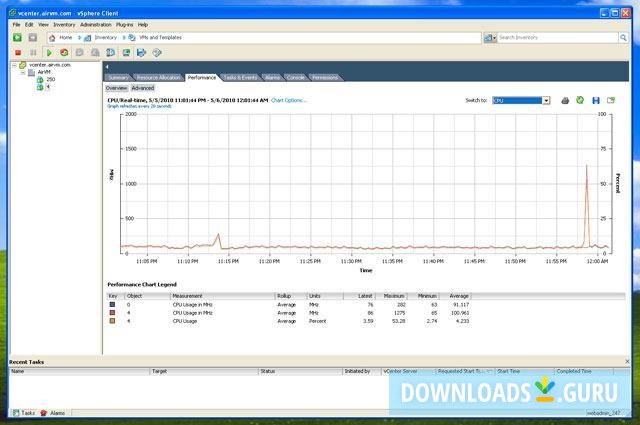Click the Overview button
Image resolution: width=640 pixels, height=425 pixels.
point(116,88)
